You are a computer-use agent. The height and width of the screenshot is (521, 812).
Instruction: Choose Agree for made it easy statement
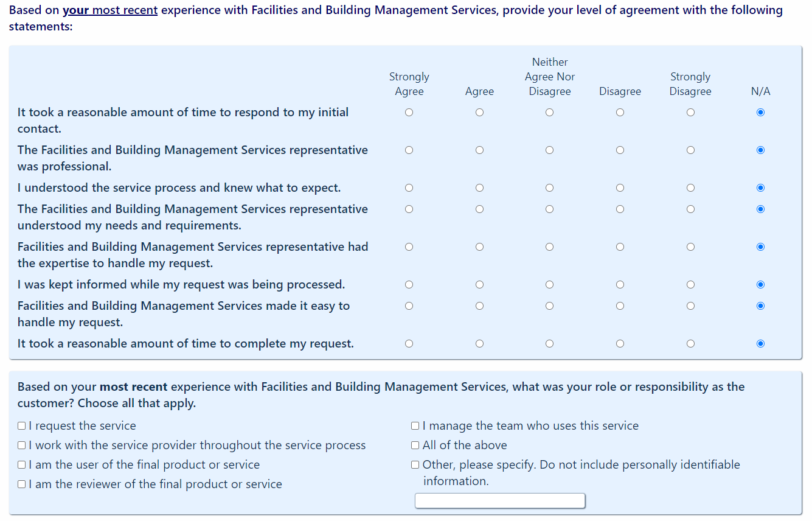pos(479,306)
